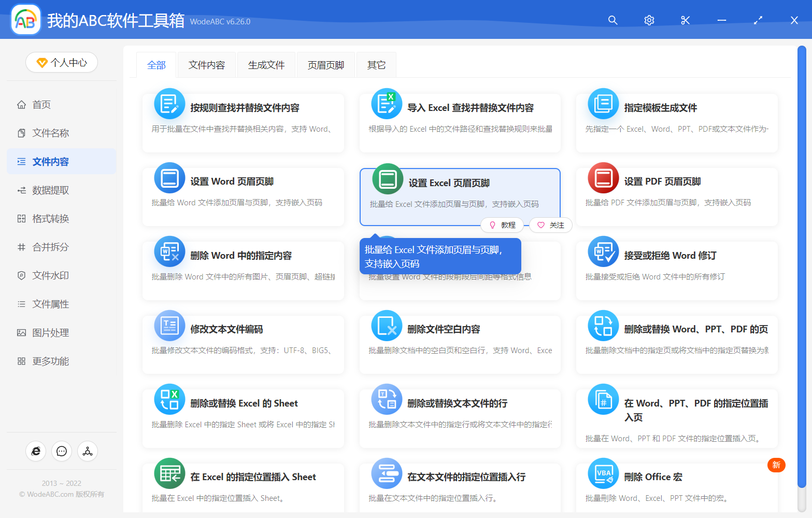Click the 教程 tutorial button

(502, 225)
